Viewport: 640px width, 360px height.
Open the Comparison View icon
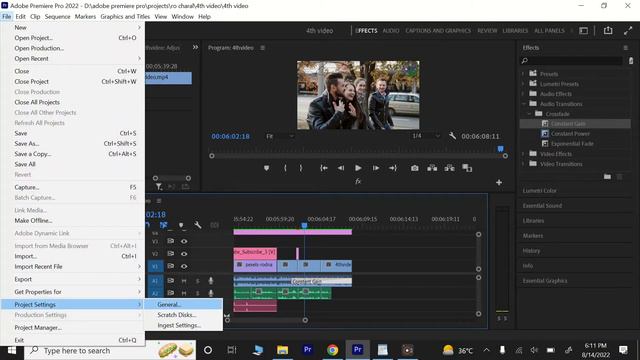tap(467, 168)
